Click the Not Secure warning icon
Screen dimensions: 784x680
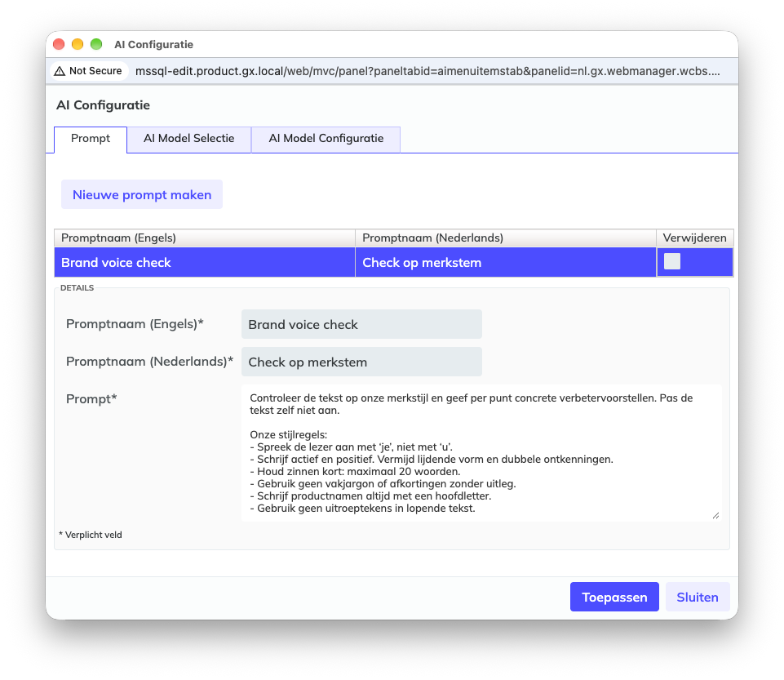[60, 71]
